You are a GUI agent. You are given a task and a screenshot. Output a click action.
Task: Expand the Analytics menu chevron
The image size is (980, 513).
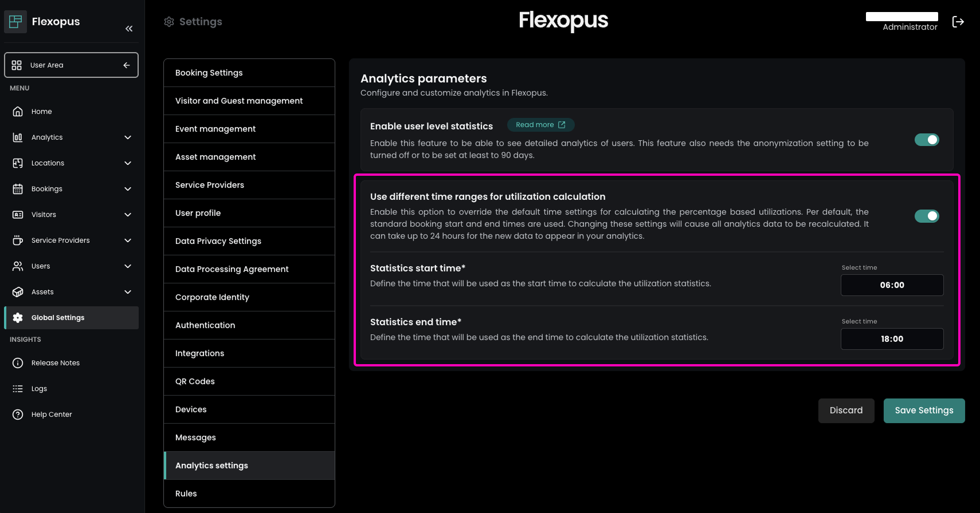pyautogui.click(x=128, y=137)
